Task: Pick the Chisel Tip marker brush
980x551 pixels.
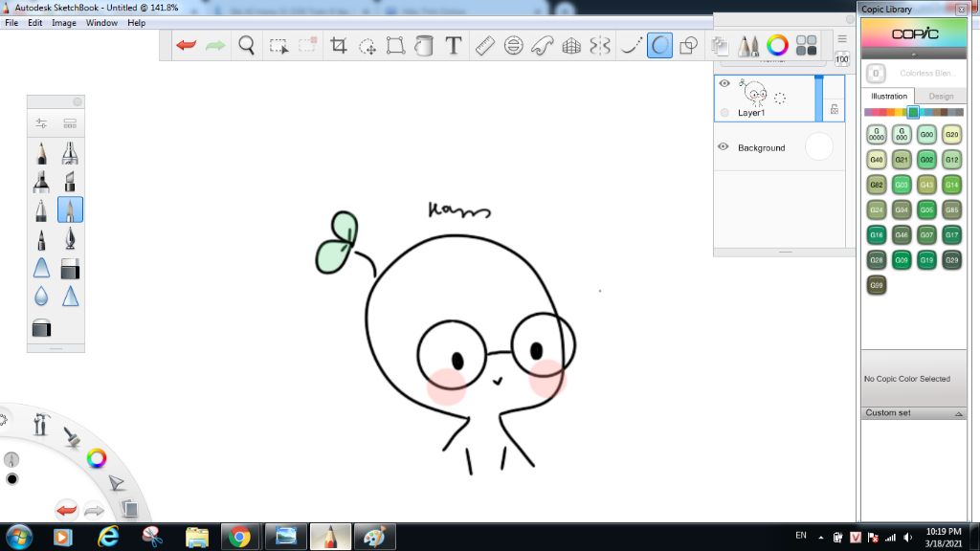Action: (70, 182)
